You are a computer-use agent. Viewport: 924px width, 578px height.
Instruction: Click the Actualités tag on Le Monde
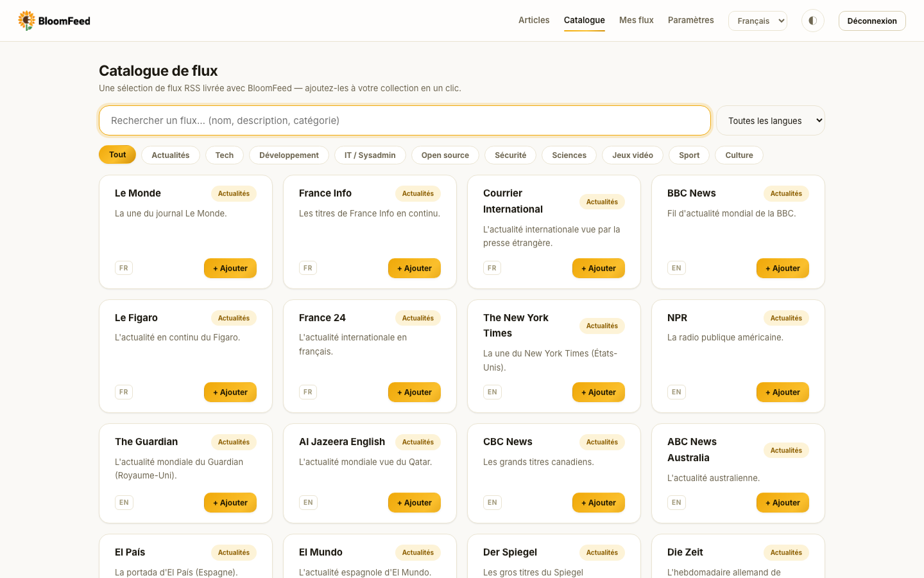click(x=234, y=193)
